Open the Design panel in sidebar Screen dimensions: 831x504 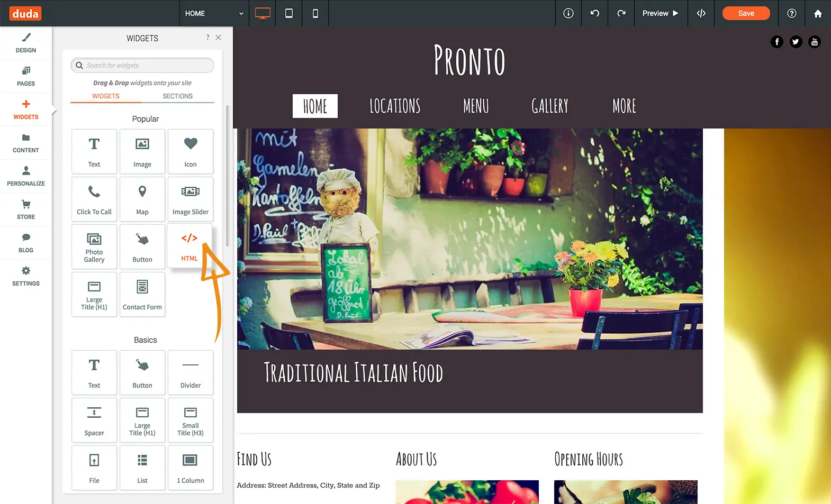(x=26, y=43)
